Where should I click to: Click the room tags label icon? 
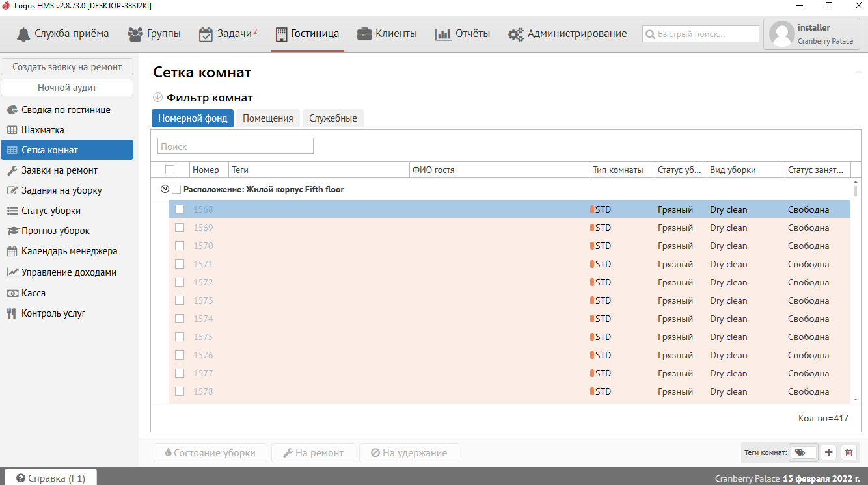[x=800, y=452]
